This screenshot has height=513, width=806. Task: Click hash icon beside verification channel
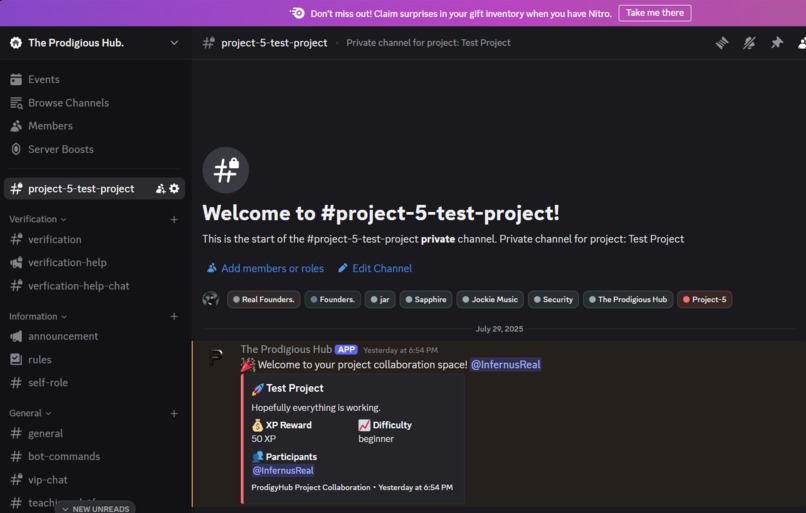[16, 239]
